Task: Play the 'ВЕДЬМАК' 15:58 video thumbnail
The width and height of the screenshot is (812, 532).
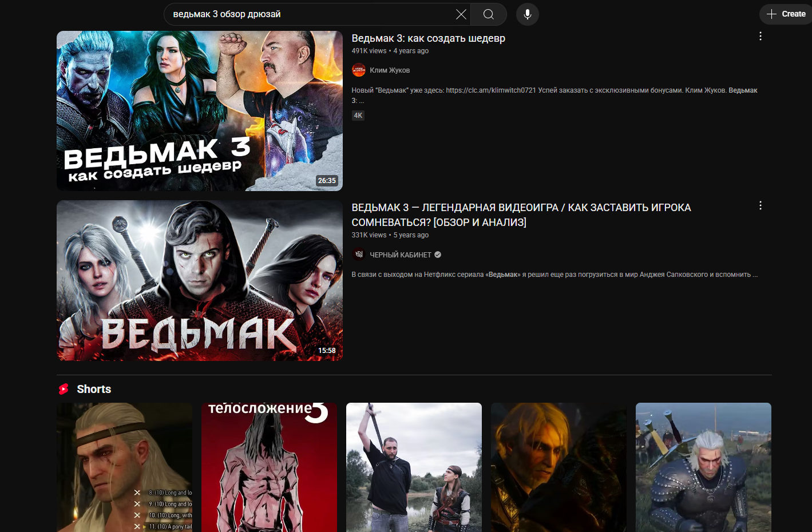Action: pyautogui.click(x=200, y=280)
